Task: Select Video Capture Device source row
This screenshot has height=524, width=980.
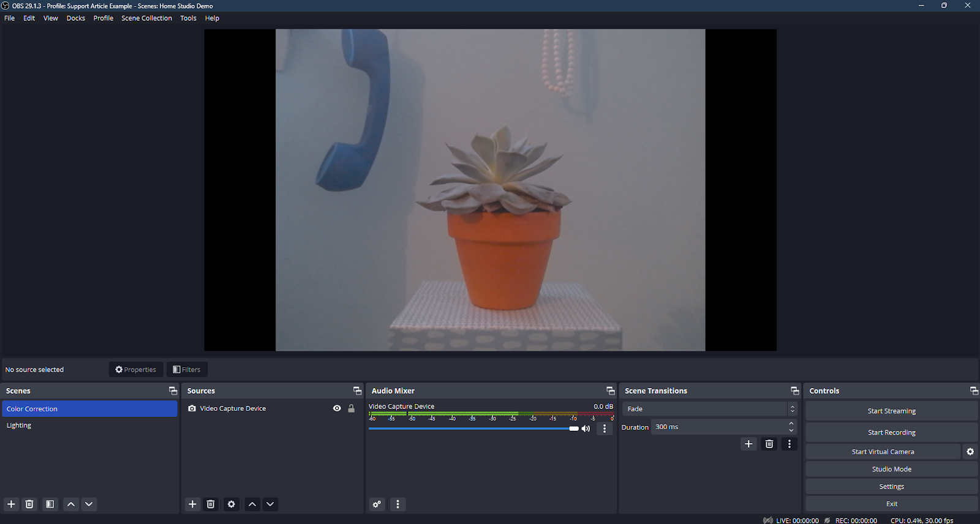Action: pos(272,408)
